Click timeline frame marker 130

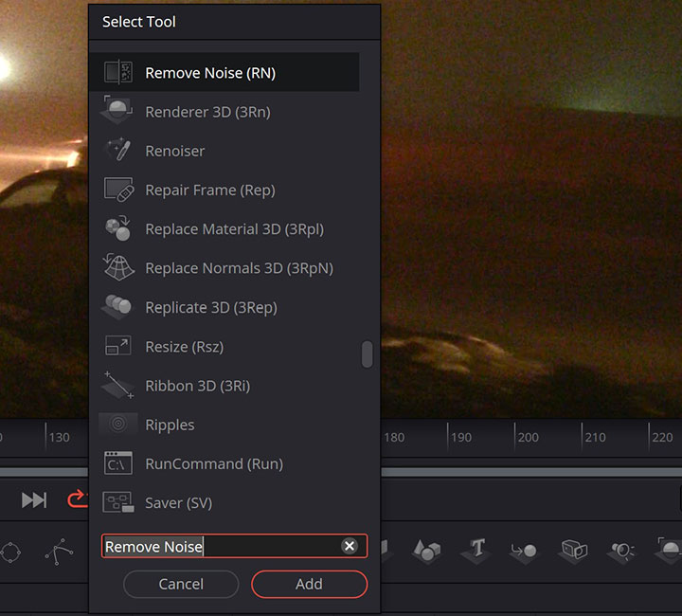(x=59, y=437)
